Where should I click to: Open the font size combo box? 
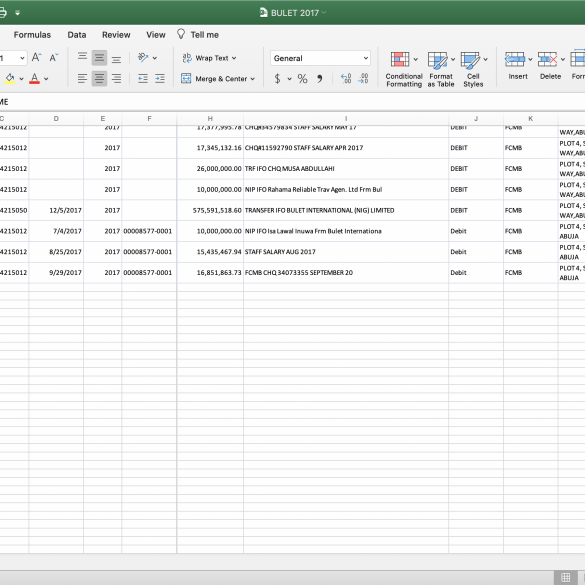(x=13, y=58)
